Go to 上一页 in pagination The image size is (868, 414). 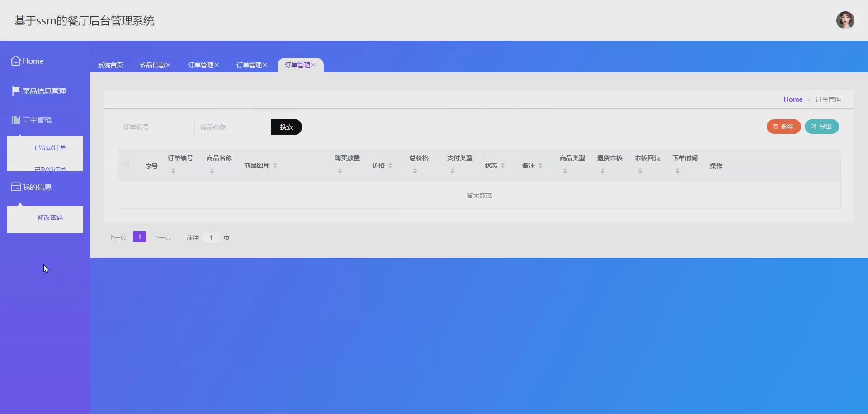117,237
